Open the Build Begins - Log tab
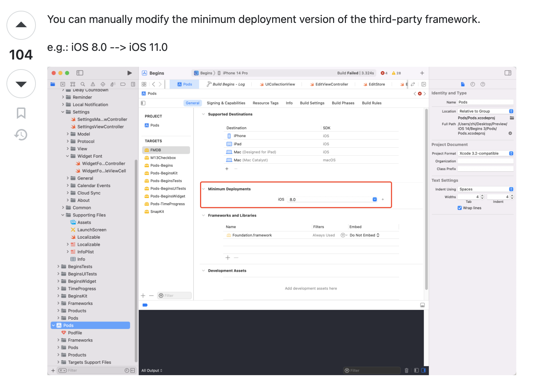This screenshot has width=555, height=392. 226,85
